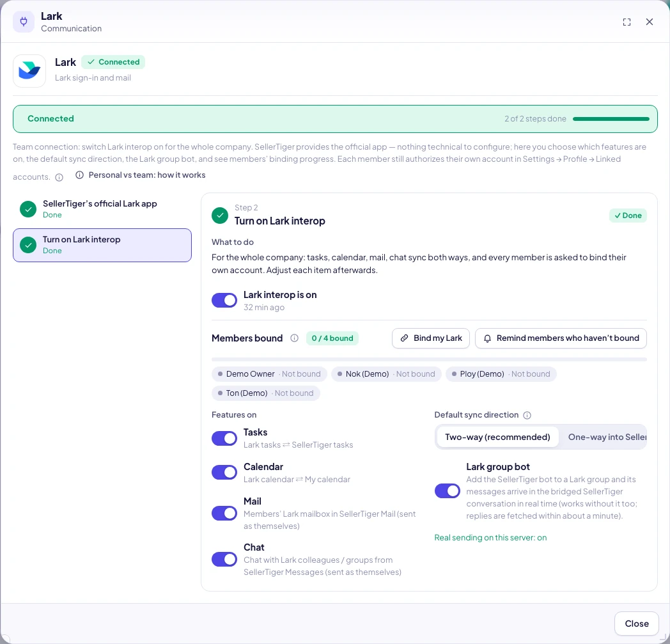This screenshot has height=644, width=670.
Task: Click the Bind my Lark button
Action: click(431, 338)
